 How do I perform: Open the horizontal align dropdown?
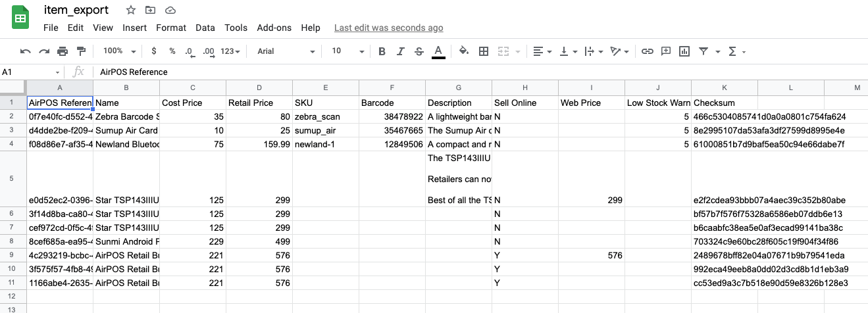pyautogui.click(x=542, y=51)
